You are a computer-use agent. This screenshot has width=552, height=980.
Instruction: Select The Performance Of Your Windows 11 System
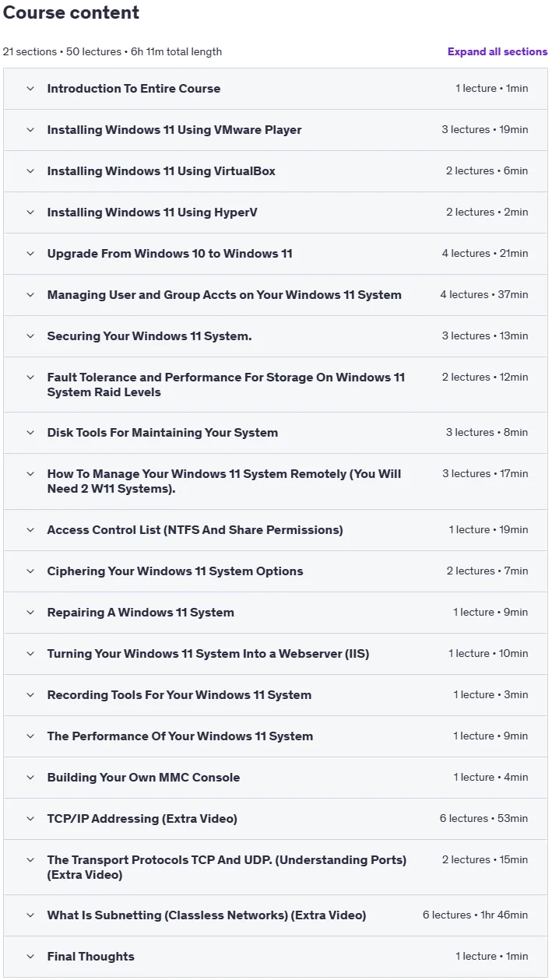pos(180,736)
